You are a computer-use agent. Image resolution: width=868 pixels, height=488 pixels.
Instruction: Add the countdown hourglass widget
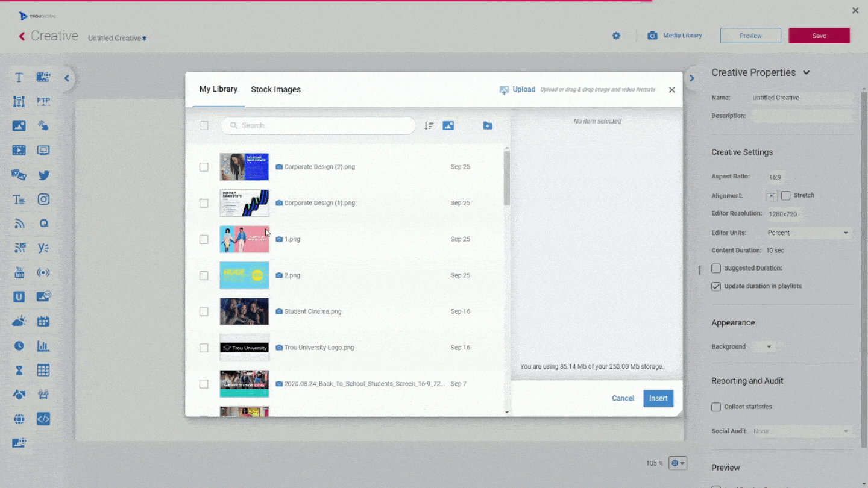pyautogui.click(x=19, y=370)
